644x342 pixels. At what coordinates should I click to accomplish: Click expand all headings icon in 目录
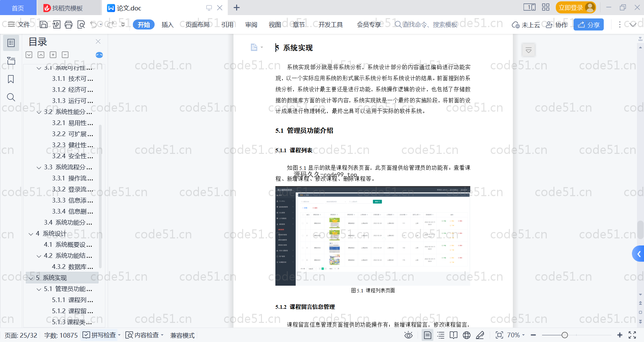click(29, 55)
